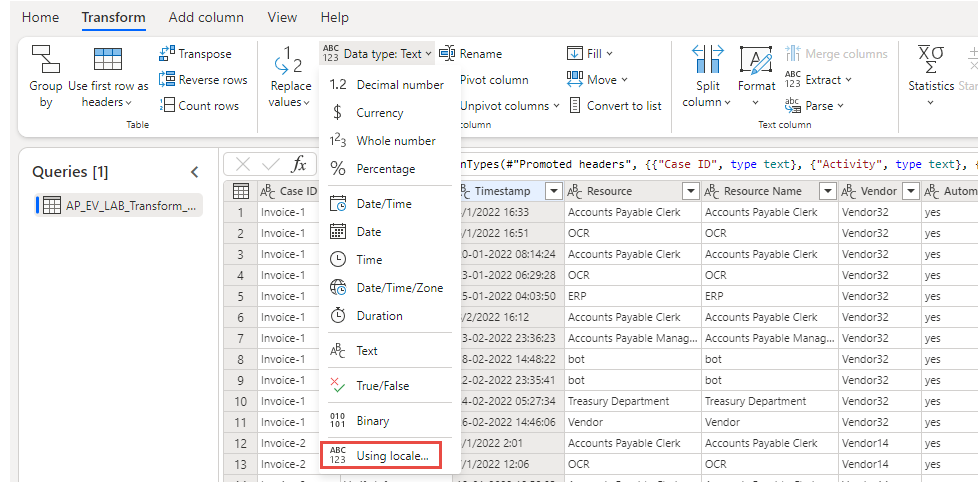Click Convert to list button

click(x=615, y=106)
